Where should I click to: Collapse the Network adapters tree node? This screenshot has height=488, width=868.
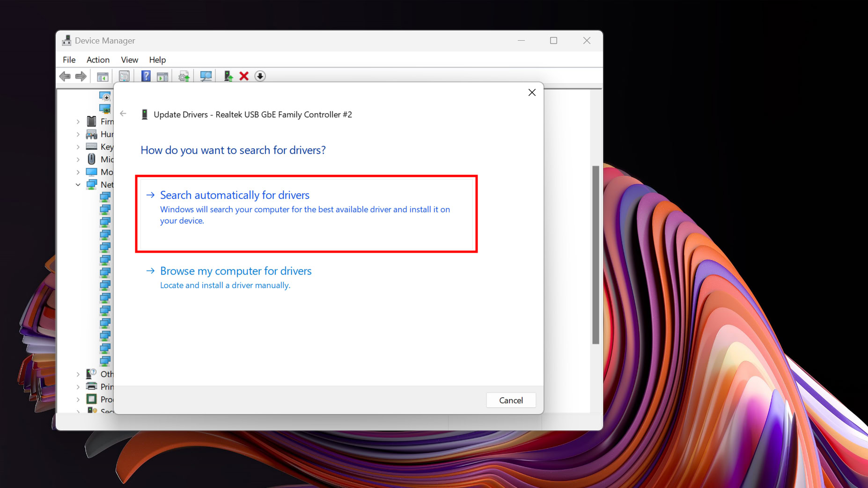pyautogui.click(x=78, y=185)
